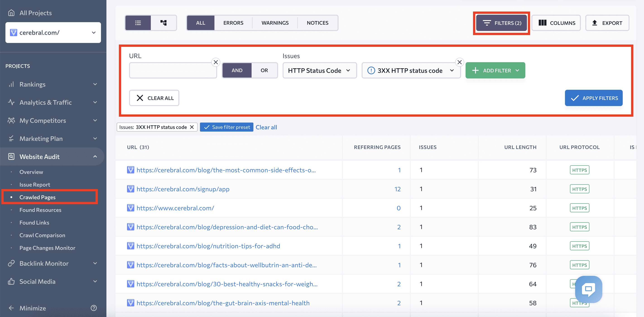The image size is (644, 317).
Task: Select the AND condition toggle
Action: 237,70
